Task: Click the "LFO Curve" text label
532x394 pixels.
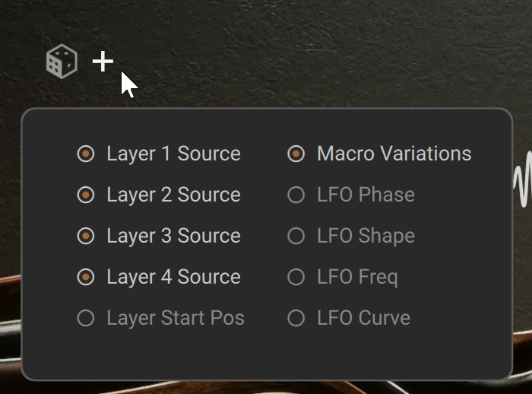Action: tap(363, 318)
